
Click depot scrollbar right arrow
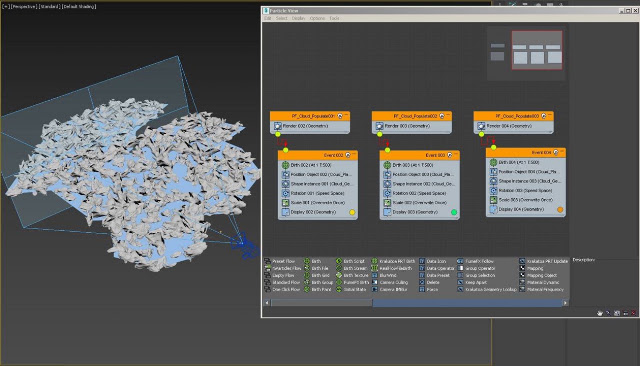(565, 303)
